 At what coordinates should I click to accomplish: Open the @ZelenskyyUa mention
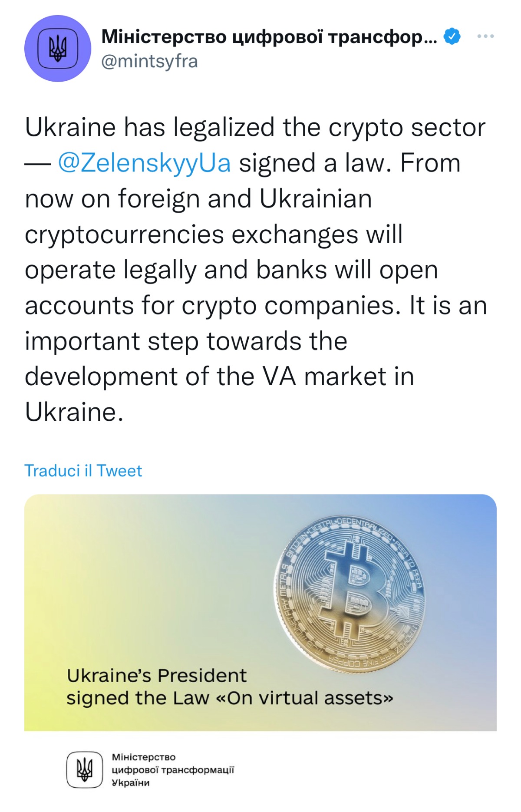click(x=144, y=163)
